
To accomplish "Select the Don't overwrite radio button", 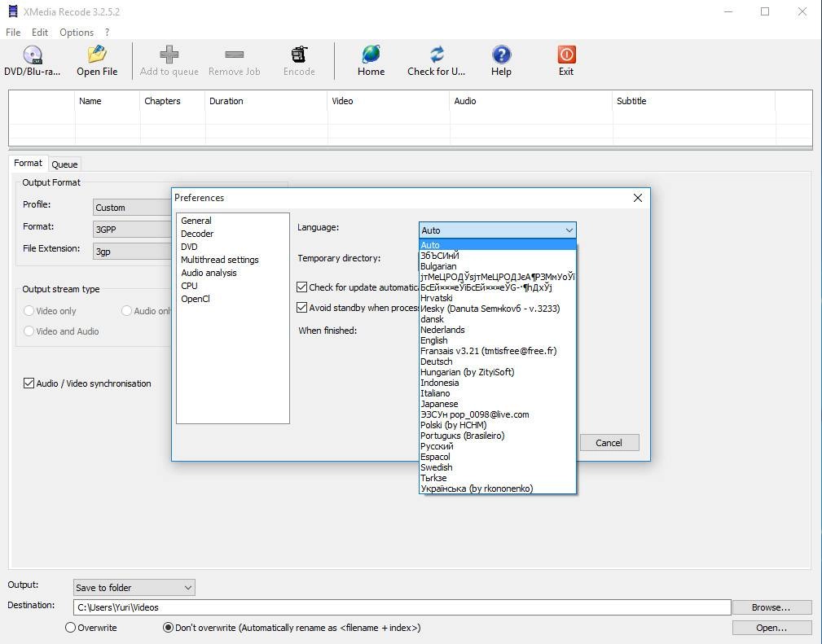I will [x=169, y=627].
